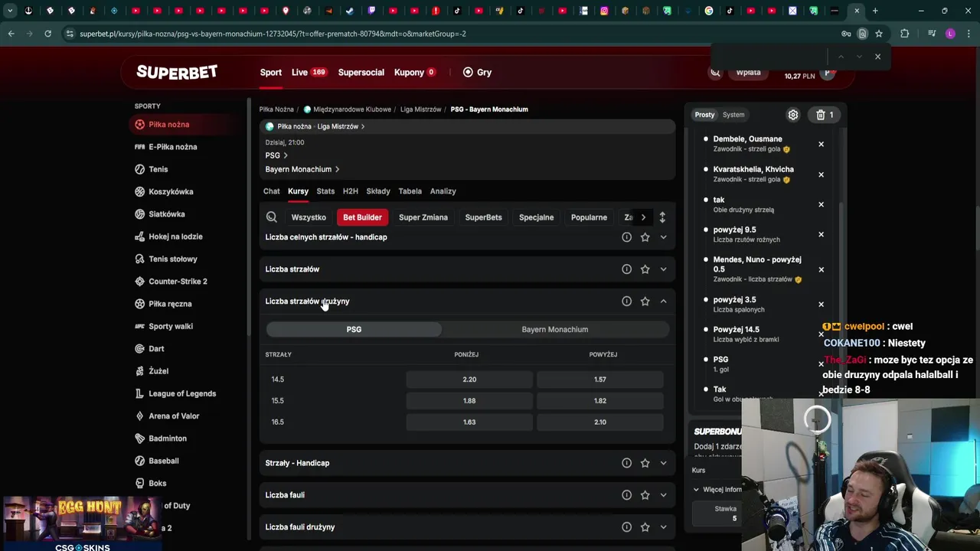Open Live section in header
The width and height of the screenshot is (980, 551).
[x=309, y=73]
